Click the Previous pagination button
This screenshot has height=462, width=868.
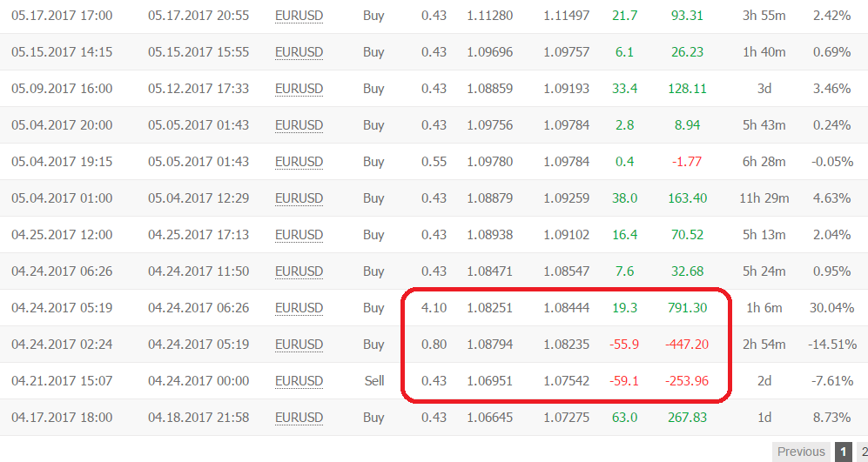click(801, 452)
